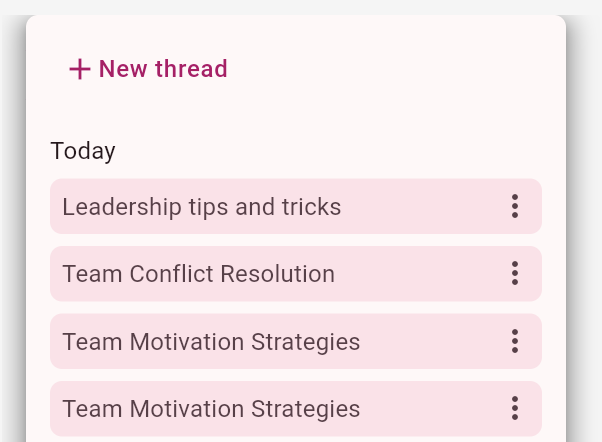Open the lower Team Motivation Strategies thread
602x442 pixels.
(211, 409)
